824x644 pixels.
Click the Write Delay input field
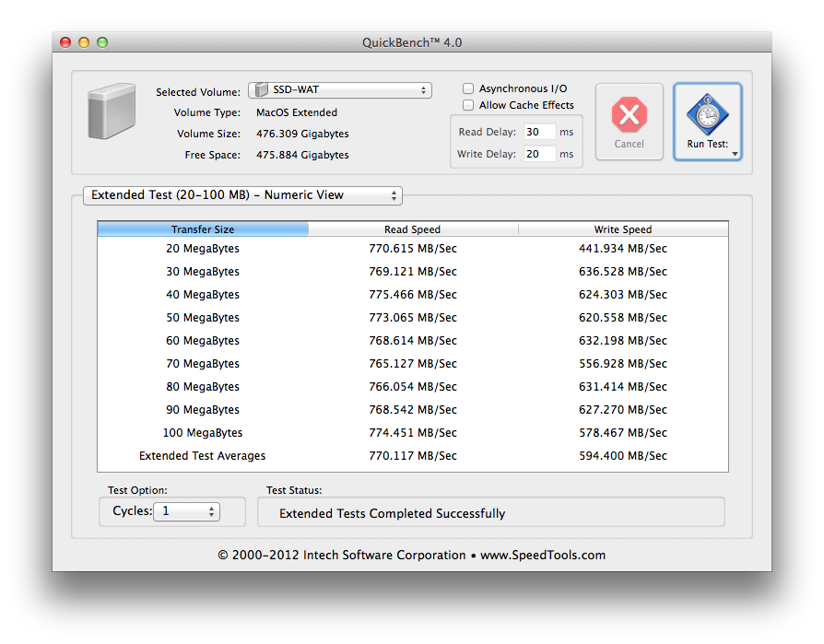pyautogui.click(x=540, y=154)
